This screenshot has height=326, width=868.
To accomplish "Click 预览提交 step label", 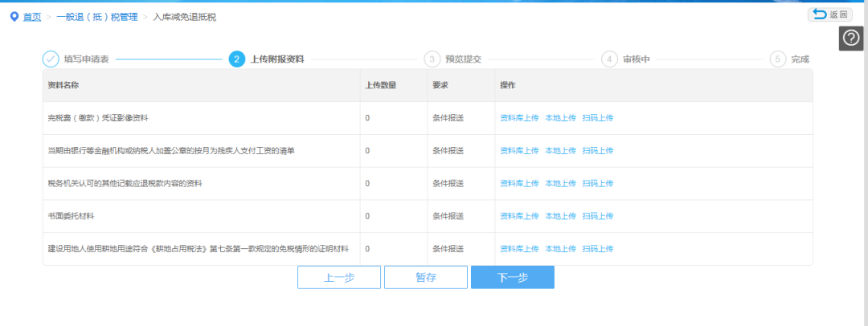I will [x=464, y=59].
